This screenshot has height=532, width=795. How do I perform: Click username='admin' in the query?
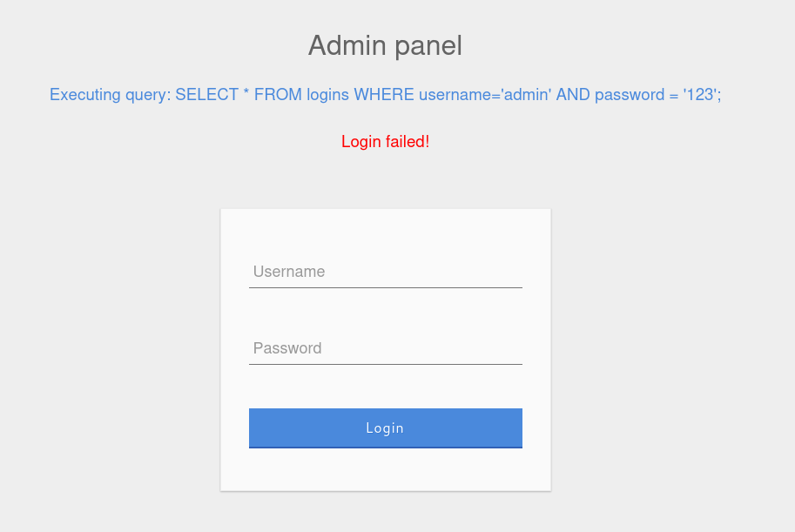tap(485, 95)
